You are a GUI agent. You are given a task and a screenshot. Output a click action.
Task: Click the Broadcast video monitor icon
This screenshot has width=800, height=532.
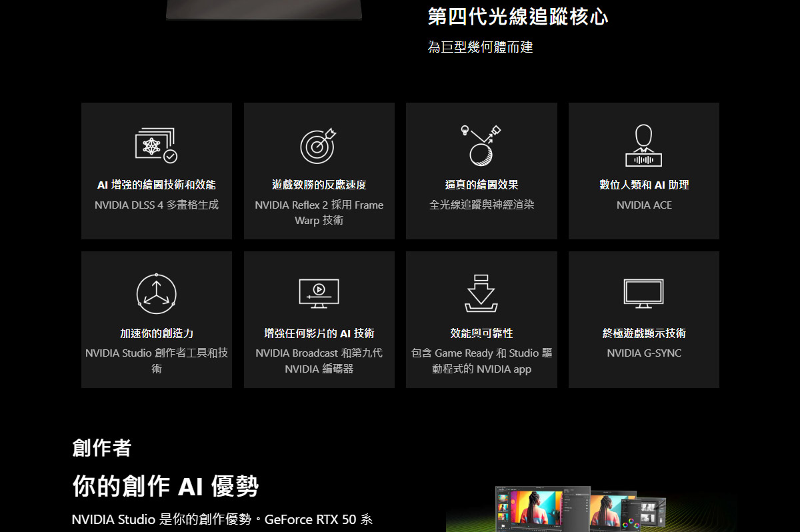click(x=319, y=293)
